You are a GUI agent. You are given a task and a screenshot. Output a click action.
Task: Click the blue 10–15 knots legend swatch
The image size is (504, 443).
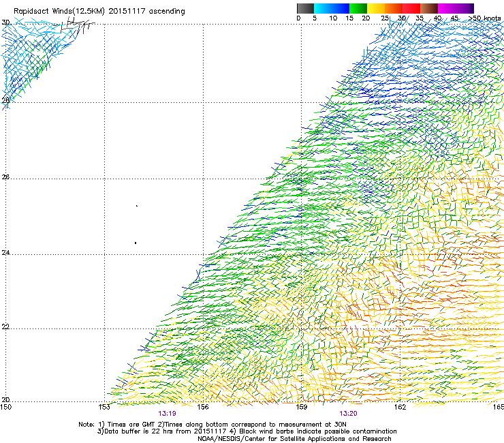341,8
